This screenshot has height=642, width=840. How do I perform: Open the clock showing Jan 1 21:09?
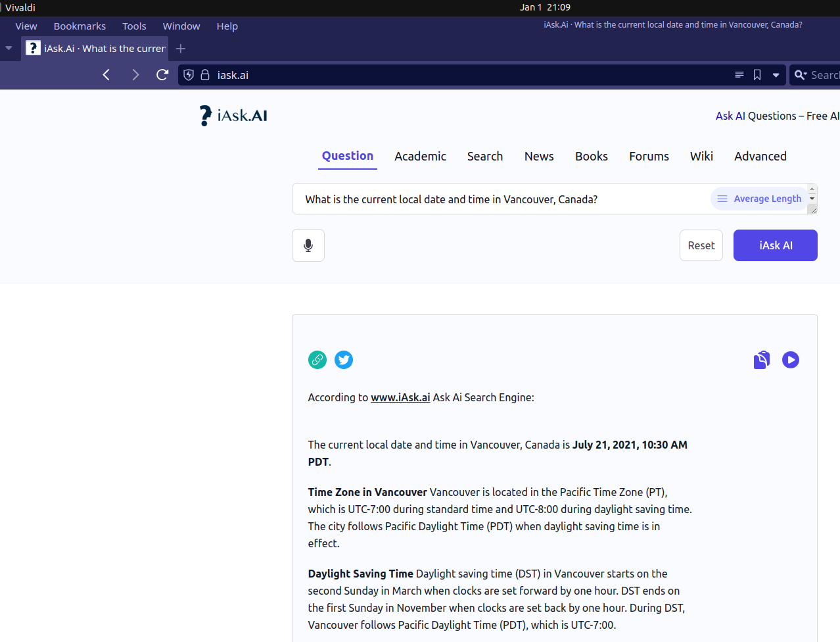545,7
